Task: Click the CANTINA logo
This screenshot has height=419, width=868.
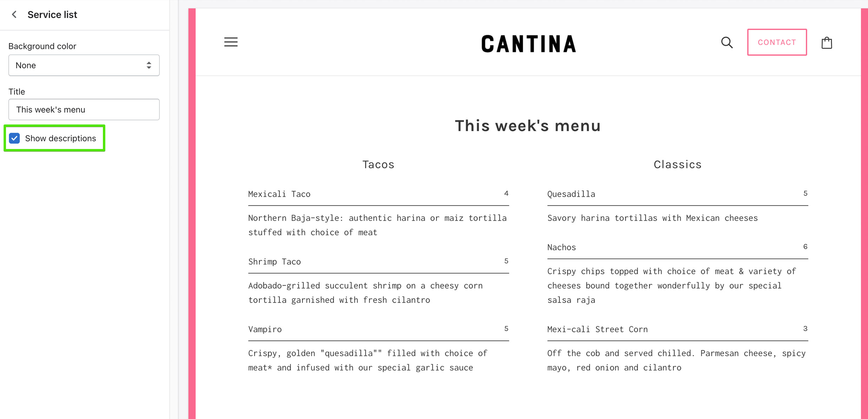Action: 528,42
